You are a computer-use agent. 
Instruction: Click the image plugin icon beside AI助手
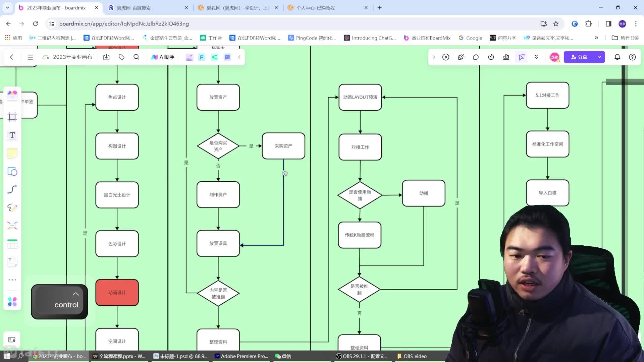pyautogui.click(x=189, y=57)
